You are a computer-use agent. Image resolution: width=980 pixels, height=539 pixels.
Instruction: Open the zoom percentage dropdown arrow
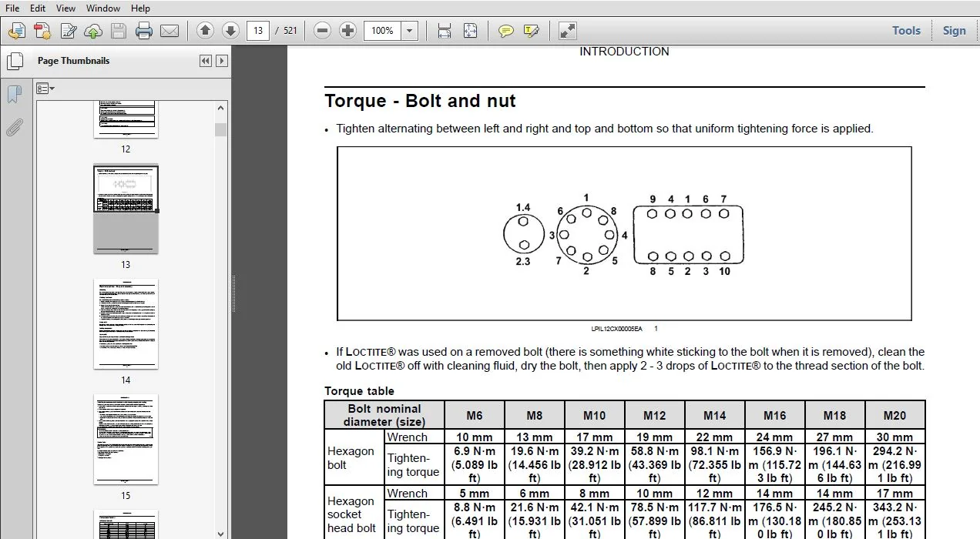(x=410, y=31)
